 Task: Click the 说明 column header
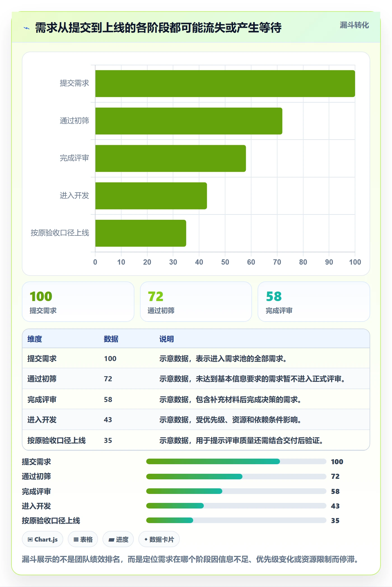click(167, 339)
